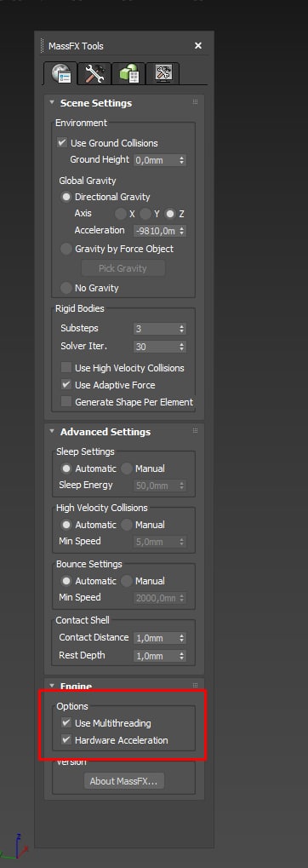Image resolution: width=308 pixels, height=868 pixels.
Task: Set gravity axis to Y
Action: click(145, 214)
